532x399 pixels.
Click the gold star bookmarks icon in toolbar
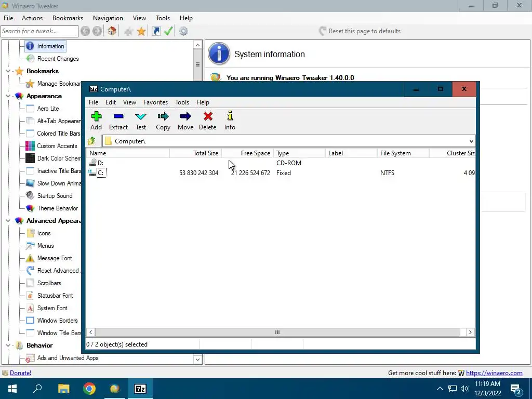click(x=141, y=32)
